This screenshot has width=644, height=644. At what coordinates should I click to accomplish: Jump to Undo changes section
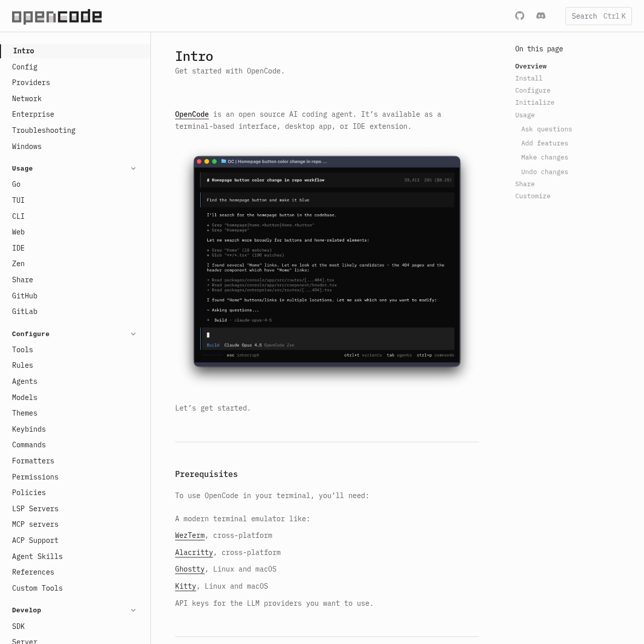(544, 172)
